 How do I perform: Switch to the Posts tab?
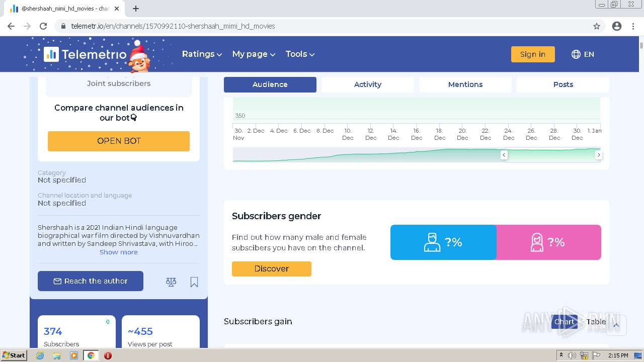[563, 84]
